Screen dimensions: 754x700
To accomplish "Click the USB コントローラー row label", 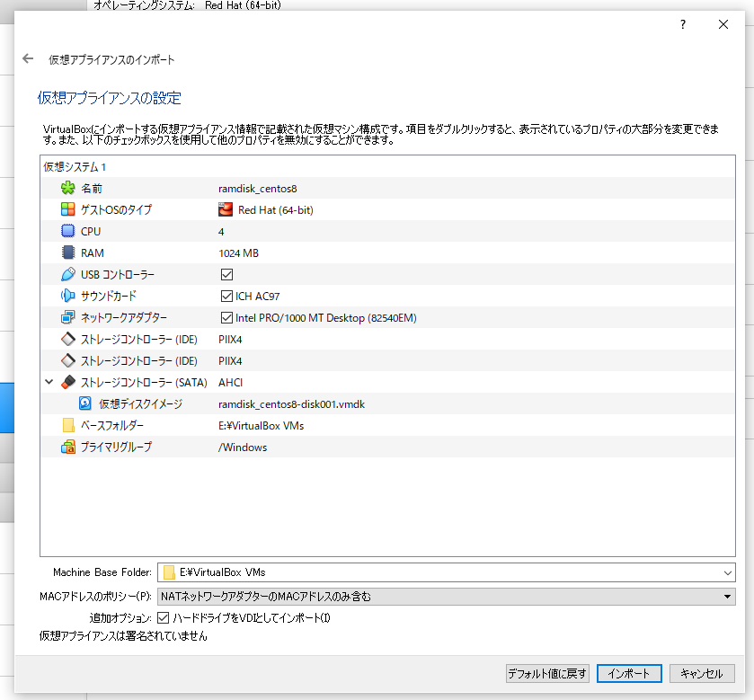I will pyautogui.click(x=118, y=275).
